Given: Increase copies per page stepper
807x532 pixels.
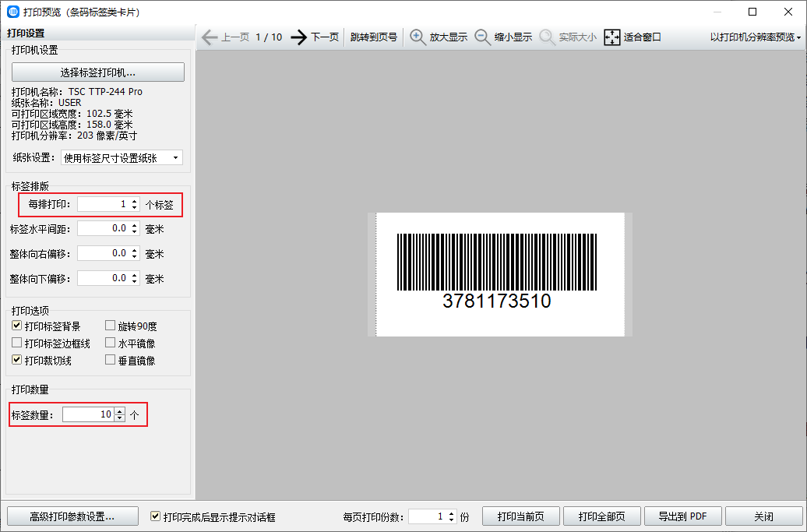Looking at the screenshot, I should pos(451,513).
